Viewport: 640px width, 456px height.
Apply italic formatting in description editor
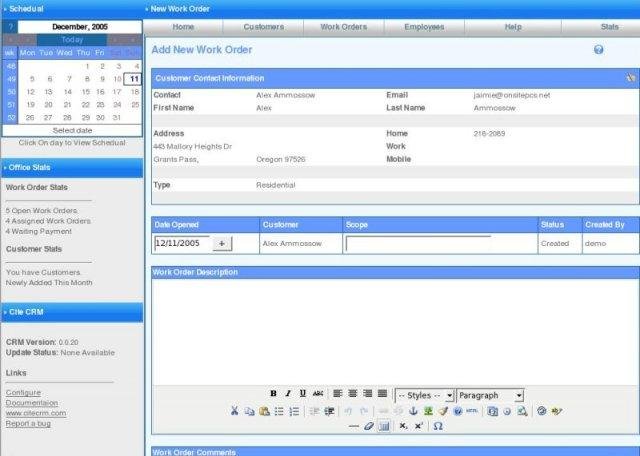point(288,395)
